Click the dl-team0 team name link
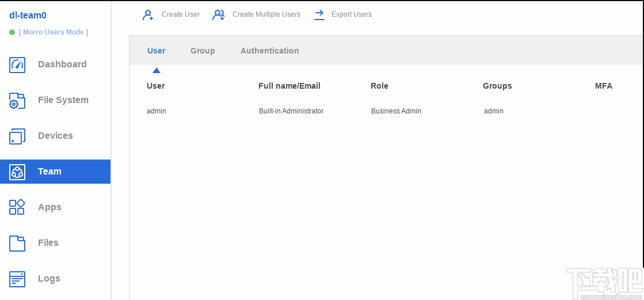The width and height of the screenshot is (644, 300). tap(28, 16)
